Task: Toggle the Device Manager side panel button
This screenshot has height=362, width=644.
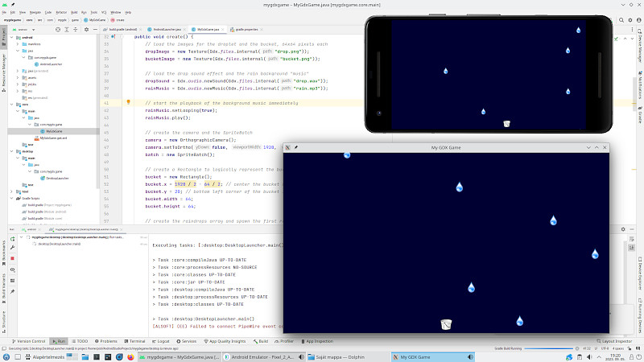Action: pyautogui.click(x=640, y=46)
